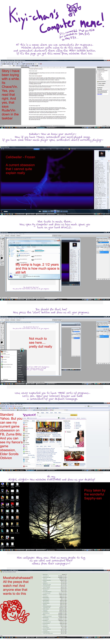Open the Mail link in Yahoo sidebar
Viewport: 110px width, 644px height.
pos(26,423)
